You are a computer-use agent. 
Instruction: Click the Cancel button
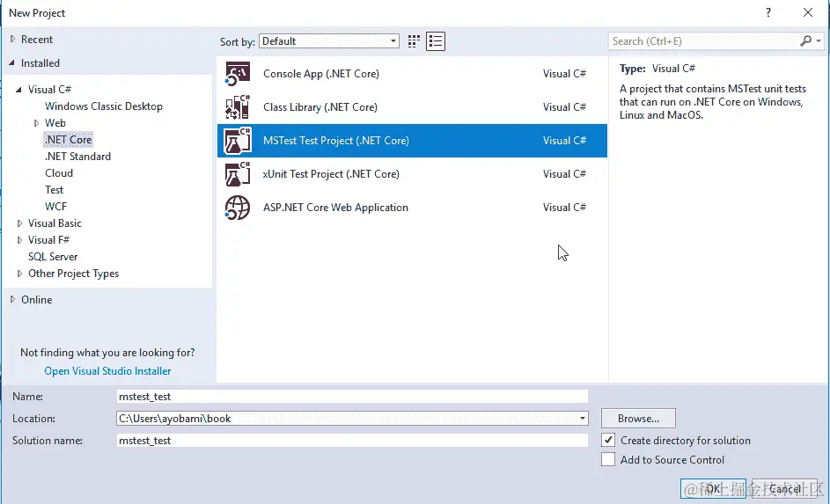click(785, 488)
